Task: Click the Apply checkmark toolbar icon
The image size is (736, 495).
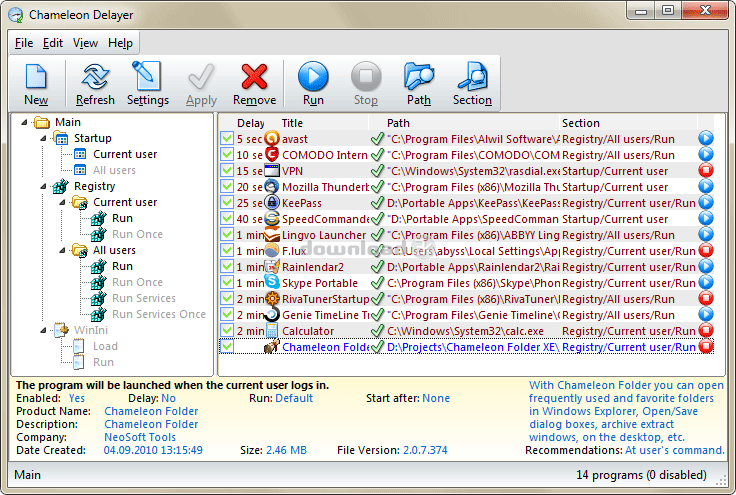Action: [201, 76]
